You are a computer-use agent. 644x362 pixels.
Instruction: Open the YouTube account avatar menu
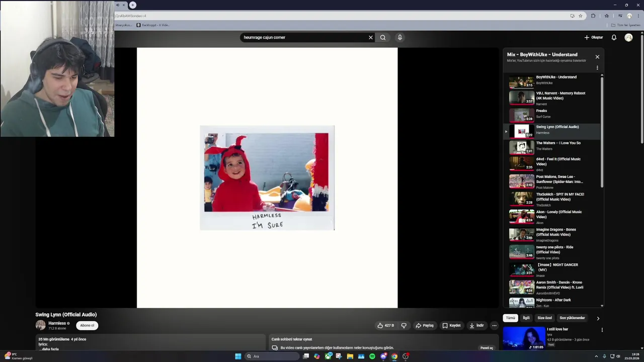pos(628,37)
